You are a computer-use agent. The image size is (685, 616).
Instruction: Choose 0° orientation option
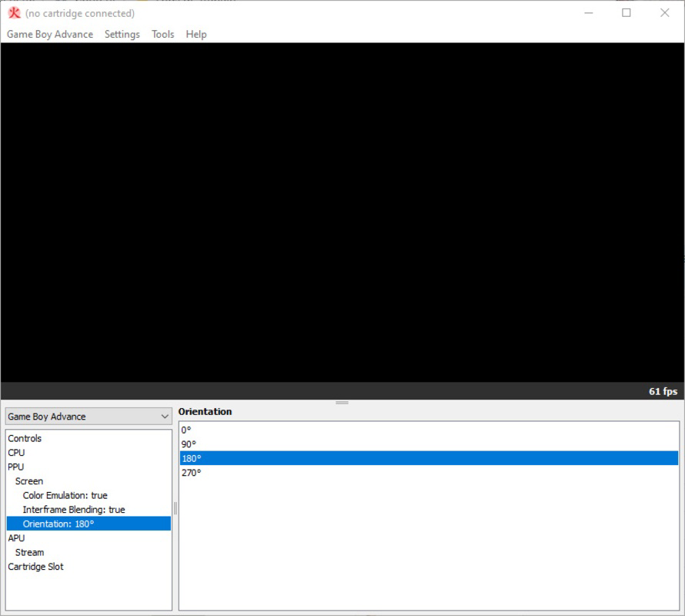click(x=429, y=430)
